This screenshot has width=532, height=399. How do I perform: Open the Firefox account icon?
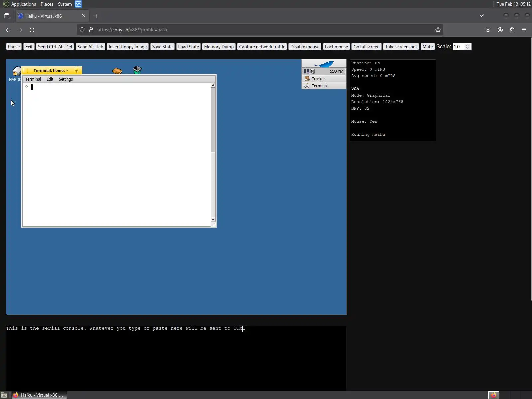pyautogui.click(x=500, y=30)
